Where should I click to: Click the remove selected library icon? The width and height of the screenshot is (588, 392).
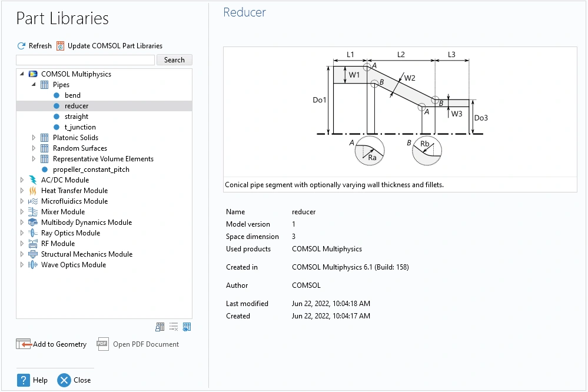174,327
